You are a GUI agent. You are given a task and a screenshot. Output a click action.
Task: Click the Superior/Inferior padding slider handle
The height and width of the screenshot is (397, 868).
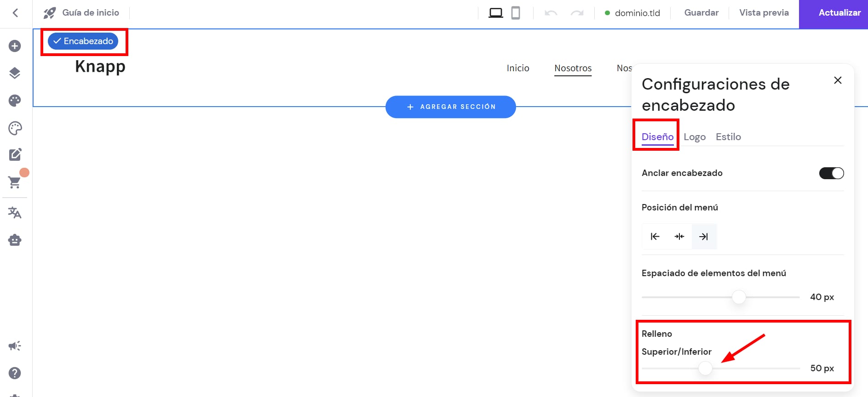(x=705, y=368)
